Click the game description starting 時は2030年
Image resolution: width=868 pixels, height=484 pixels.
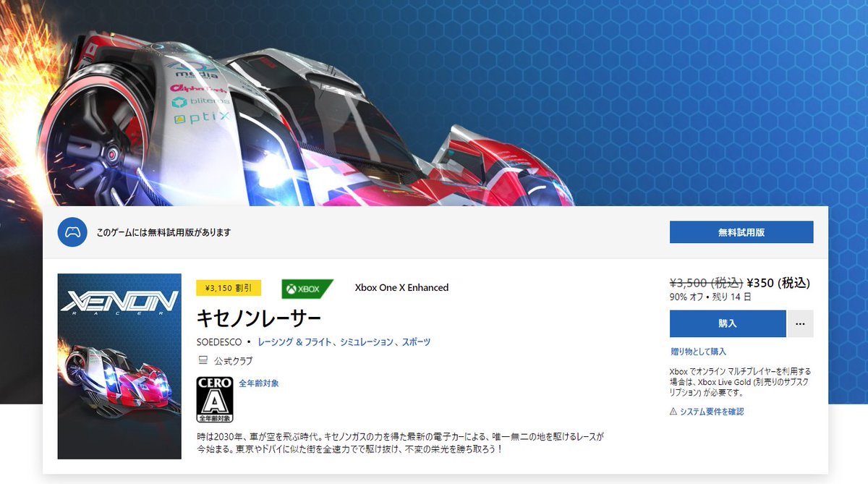point(400,443)
